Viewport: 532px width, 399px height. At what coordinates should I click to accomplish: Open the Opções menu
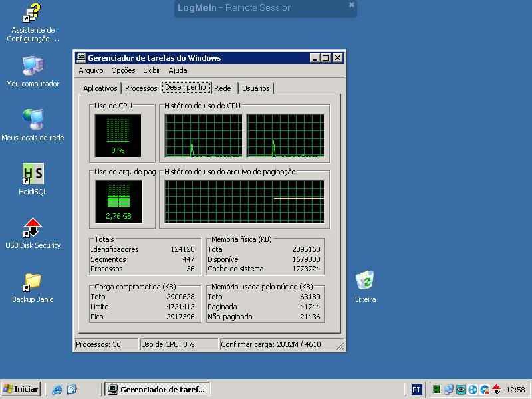pyautogui.click(x=123, y=70)
